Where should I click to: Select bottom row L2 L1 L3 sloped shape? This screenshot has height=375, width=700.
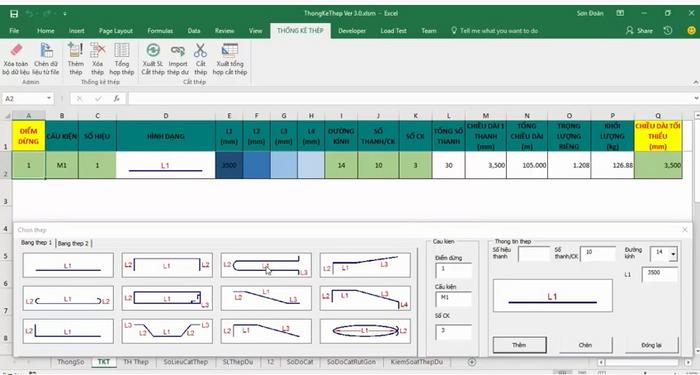pos(266,331)
